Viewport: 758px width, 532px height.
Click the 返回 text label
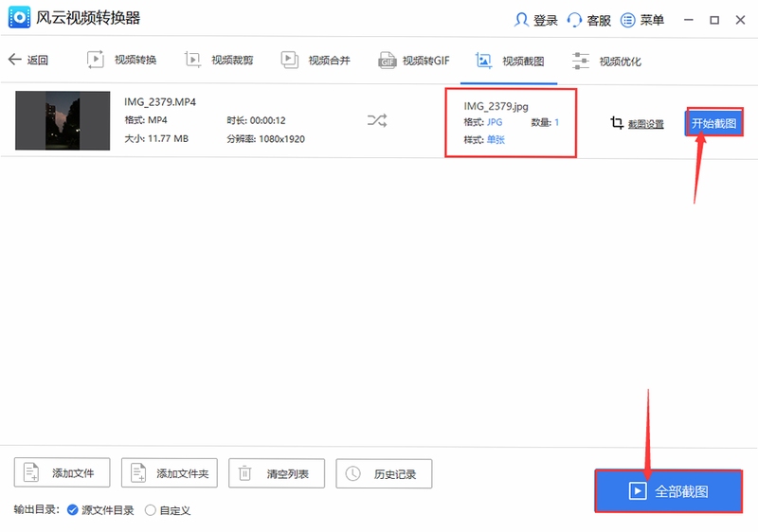(x=37, y=60)
